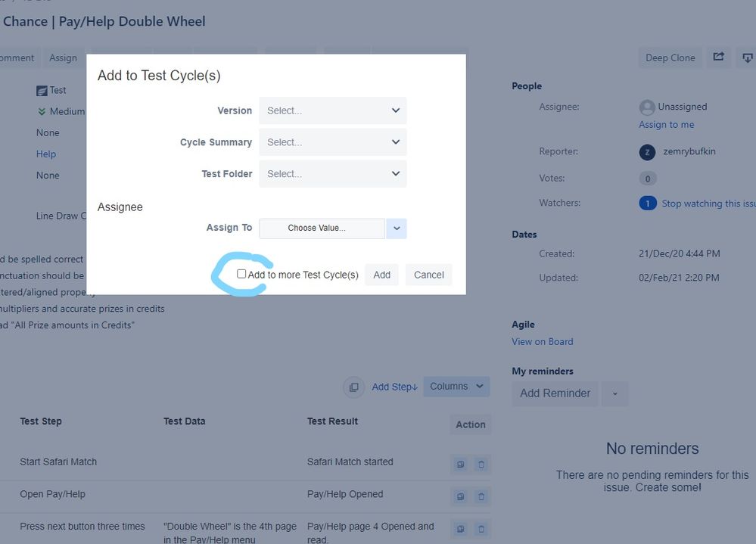Delete the Open Pay/Help step
The image size is (756, 544).
point(481,497)
